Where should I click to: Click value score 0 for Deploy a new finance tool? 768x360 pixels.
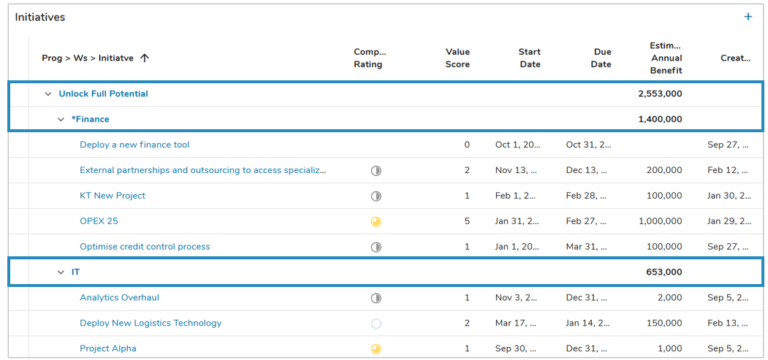click(467, 145)
